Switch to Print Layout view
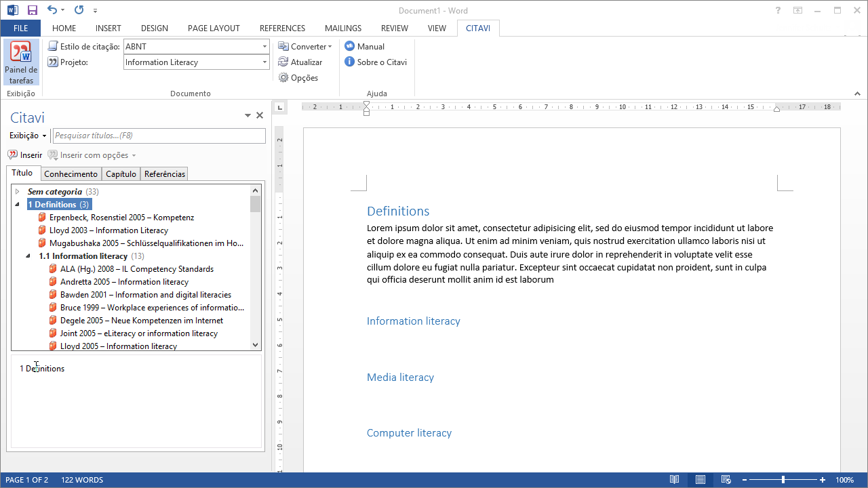This screenshot has width=868, height=488. (700, 480)
